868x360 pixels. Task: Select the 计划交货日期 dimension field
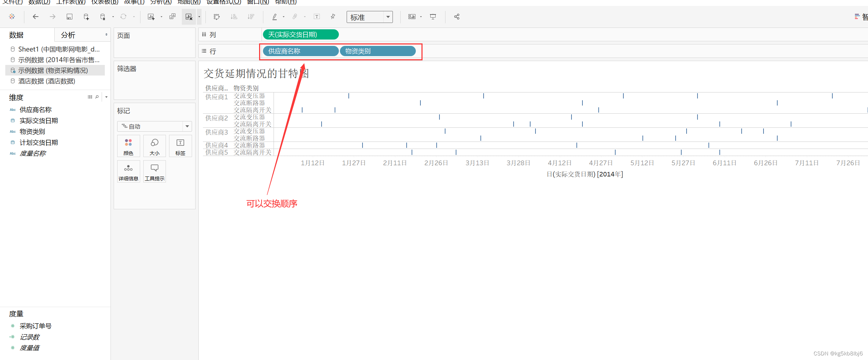coord(39,143)
